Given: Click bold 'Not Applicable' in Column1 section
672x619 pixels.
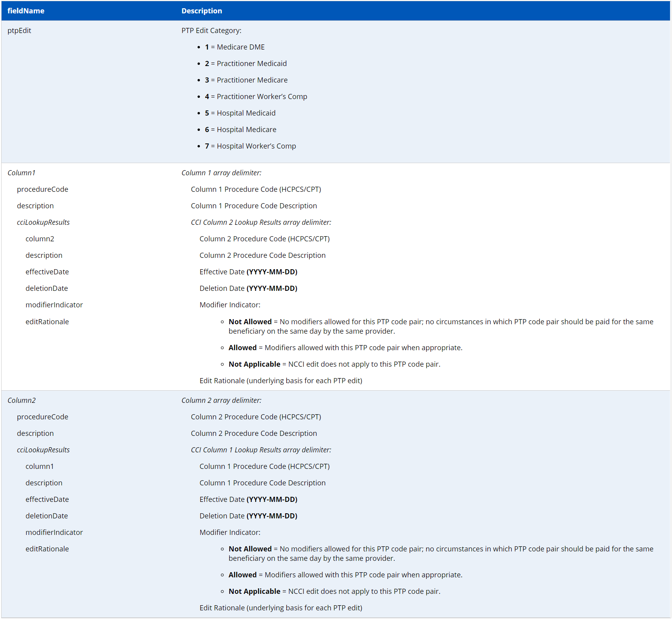Looking at the screenshot, I should (255, 364).
